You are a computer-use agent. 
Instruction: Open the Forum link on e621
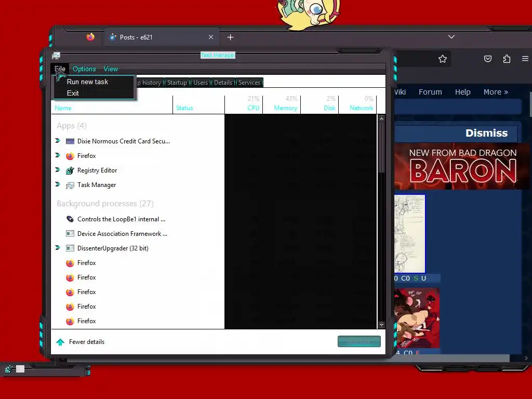coord(430,92)
